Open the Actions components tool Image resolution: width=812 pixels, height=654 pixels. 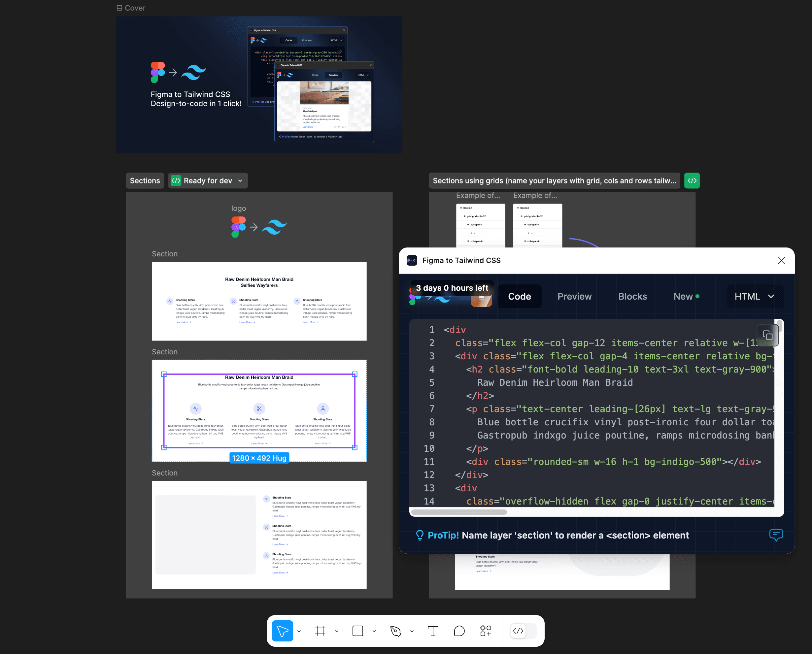pyautogui.click(x=486, y=631)
